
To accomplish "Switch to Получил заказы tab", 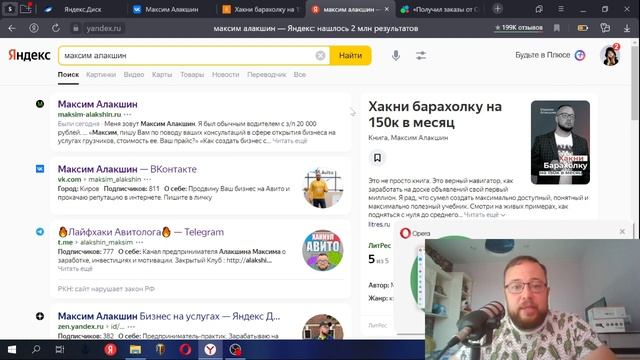I will click(x=440, y=9).
